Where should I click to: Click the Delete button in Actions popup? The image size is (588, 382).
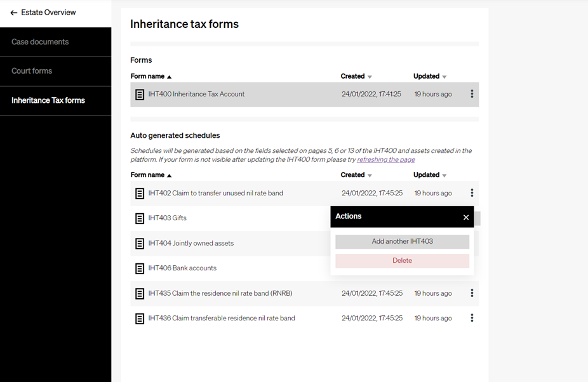pyautogui.click(x=402, y=260)
